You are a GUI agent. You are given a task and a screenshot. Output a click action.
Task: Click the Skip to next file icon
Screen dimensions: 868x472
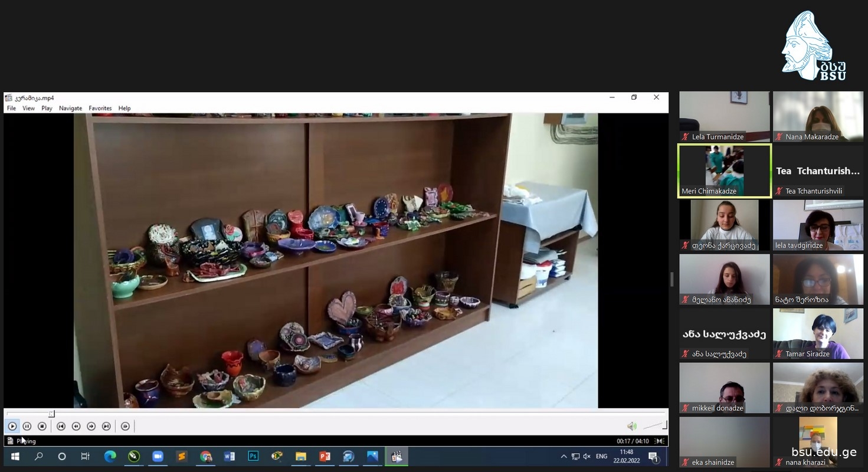click(106, 426)
